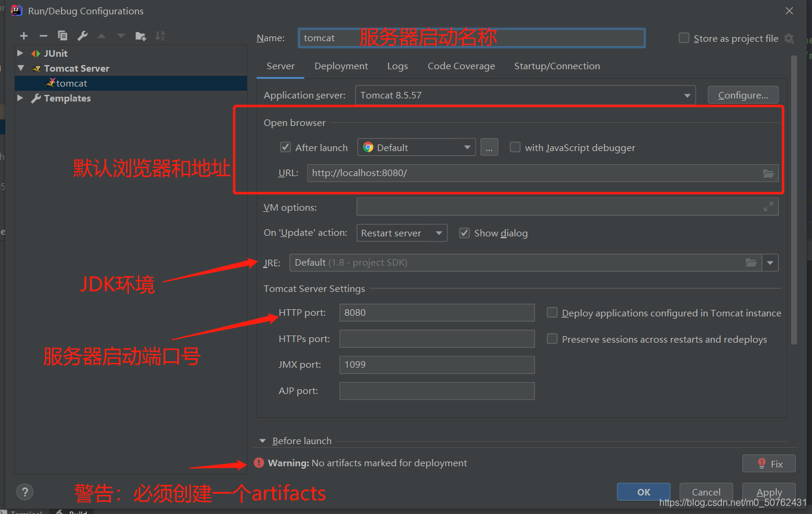Select tomcat configuration in tree
This screenshot has height=514, width=812.
coord(131,84)
